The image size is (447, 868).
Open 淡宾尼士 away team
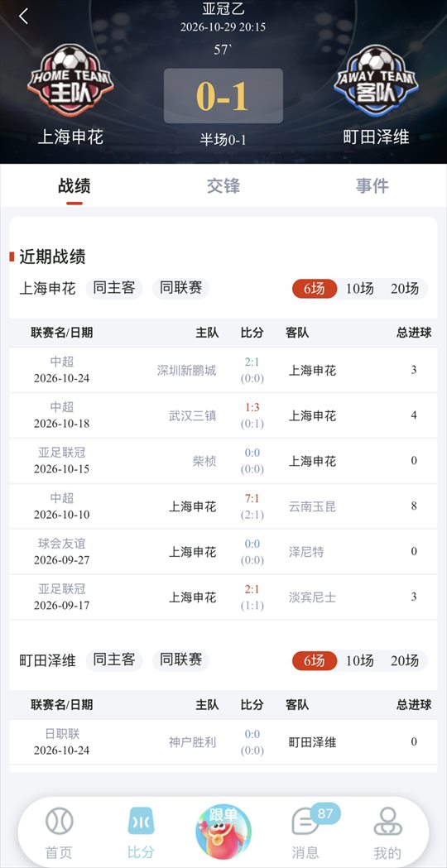[312, 597]
